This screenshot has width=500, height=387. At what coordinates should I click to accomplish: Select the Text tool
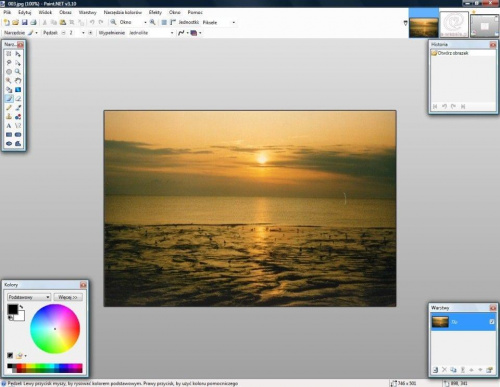pos(9,126)
